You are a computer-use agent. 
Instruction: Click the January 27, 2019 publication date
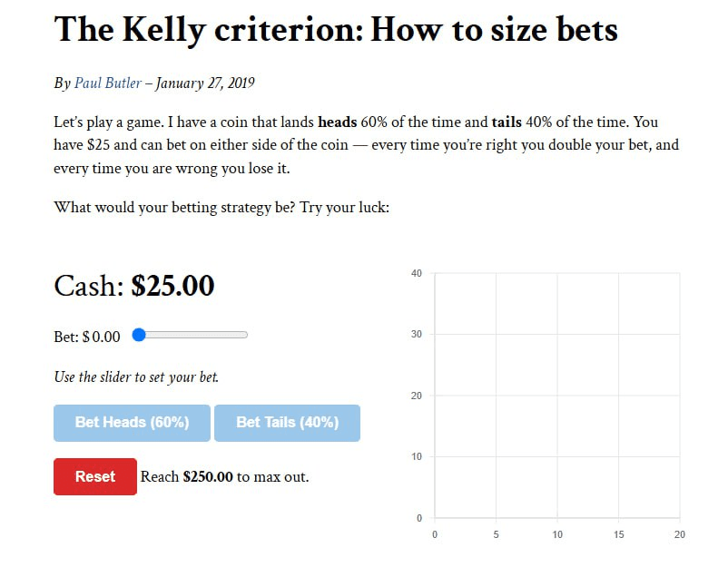coord(205,83)
